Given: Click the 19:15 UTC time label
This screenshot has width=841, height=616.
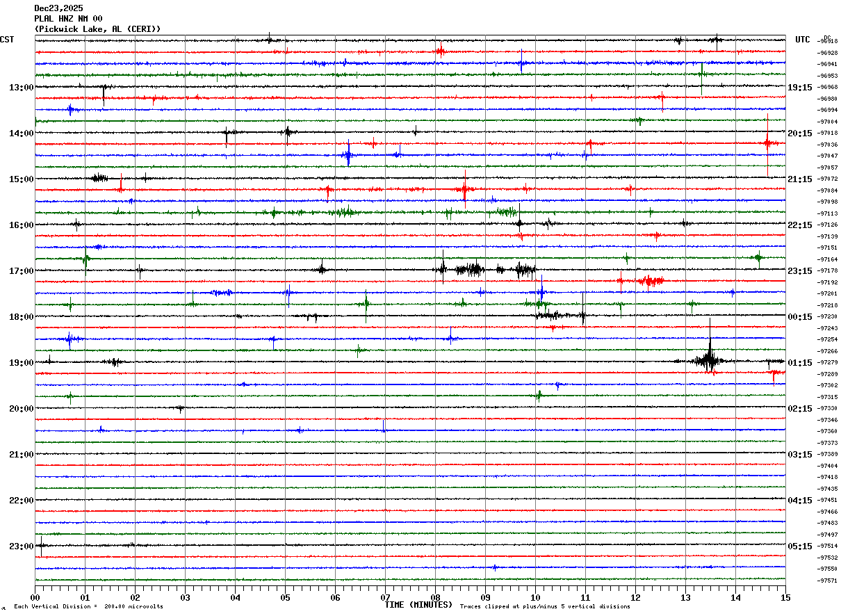Looking at the screenshot, I should tap(800, 88).
